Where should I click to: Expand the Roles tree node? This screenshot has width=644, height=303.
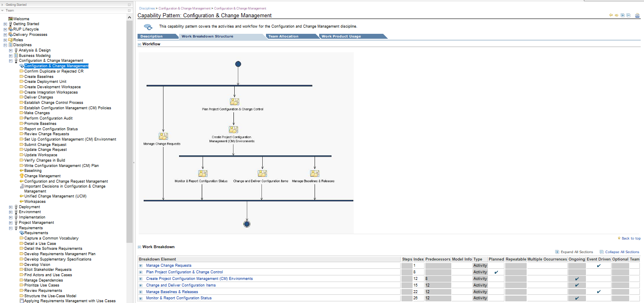[x=5, y=40]
